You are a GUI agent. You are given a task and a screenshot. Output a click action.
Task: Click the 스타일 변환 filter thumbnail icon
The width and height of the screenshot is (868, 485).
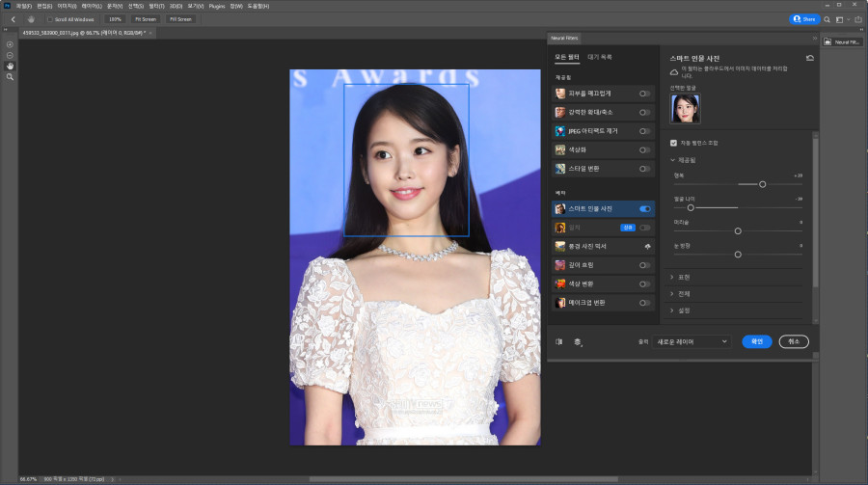[x=560, y=169]
